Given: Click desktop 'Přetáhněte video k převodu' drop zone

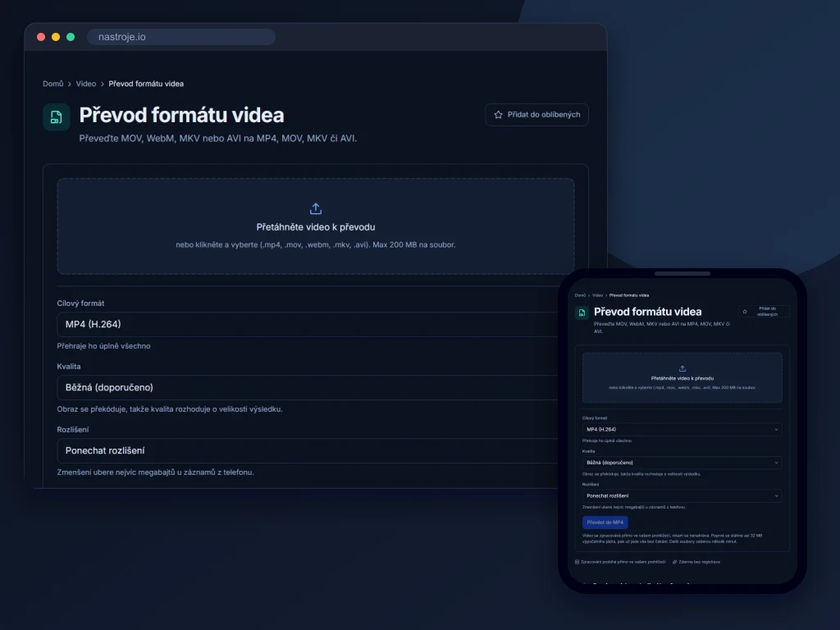Looking at the screenshot, I should click(x=316, y=226).
